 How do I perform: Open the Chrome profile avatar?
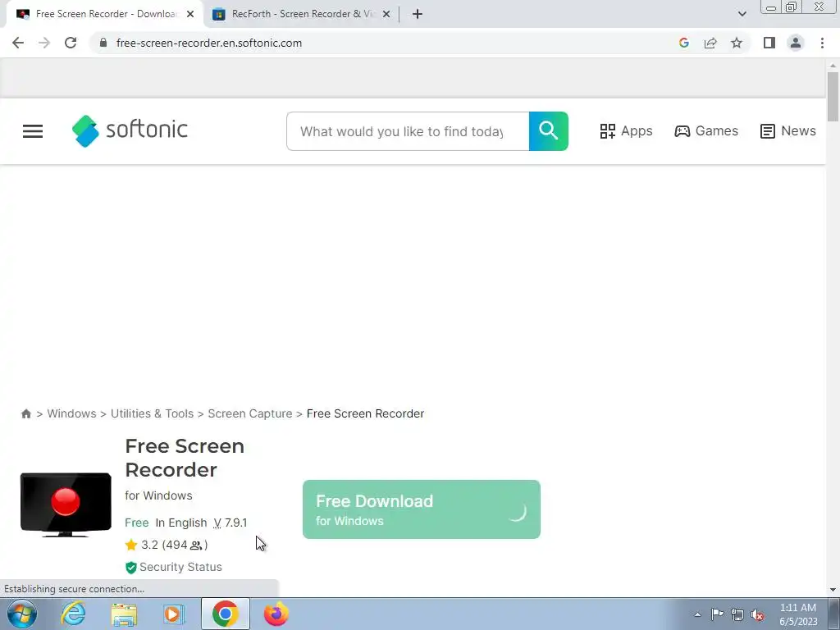coord(796,43)
